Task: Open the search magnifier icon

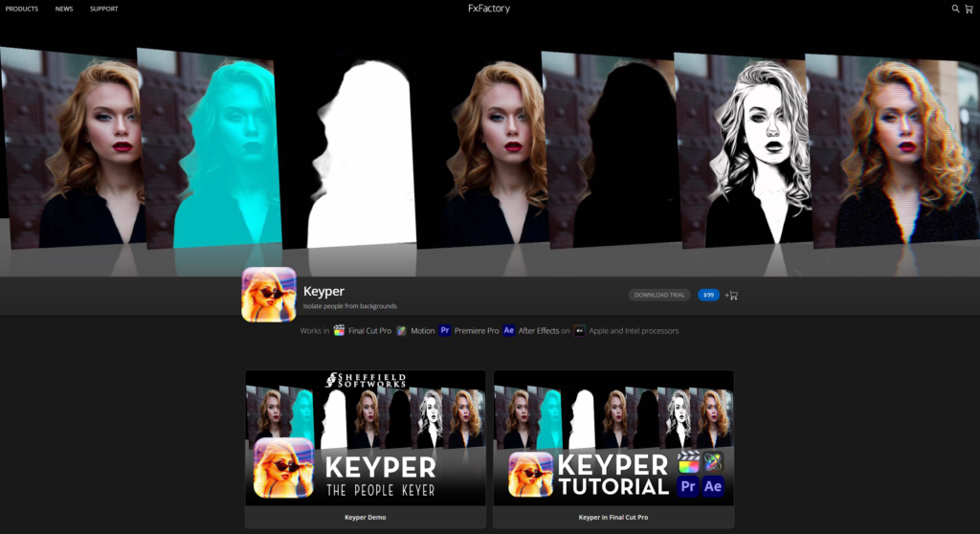Action: (x=955, y=9)
